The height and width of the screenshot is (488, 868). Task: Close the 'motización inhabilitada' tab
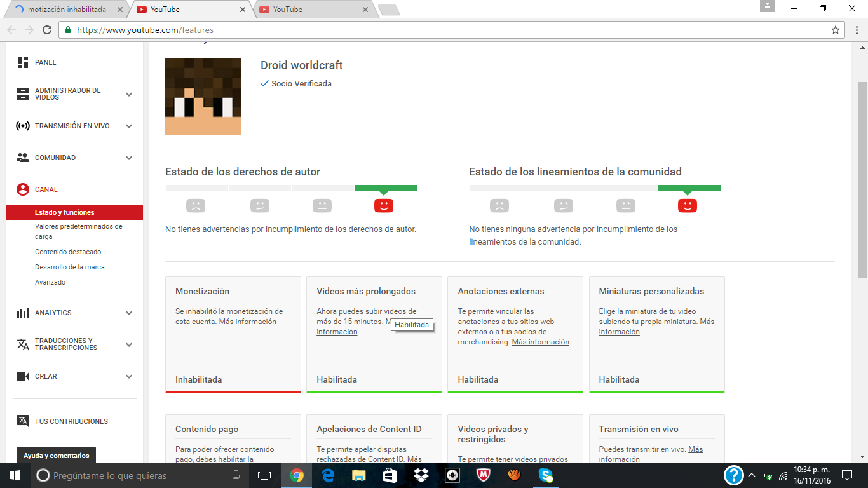pyautogui.click(x=119, y=10)
